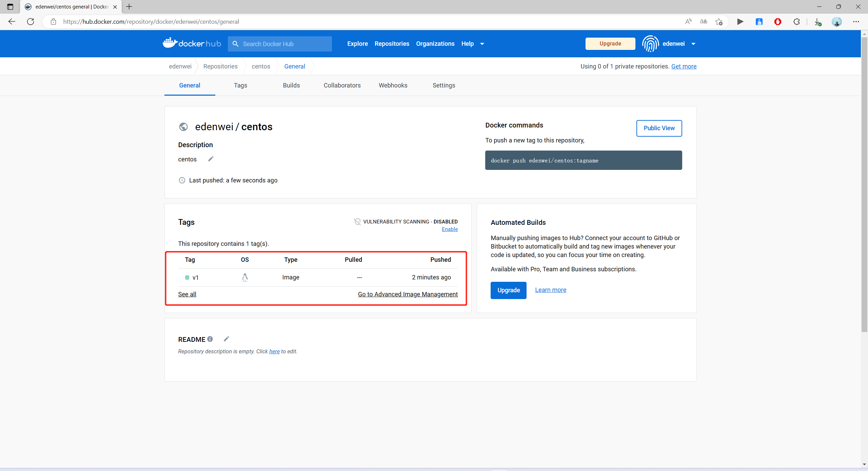The height and width of the screenshot is (471, 868).
Task: Expand the Help dropdown arrow
Action: pos(482,44)
